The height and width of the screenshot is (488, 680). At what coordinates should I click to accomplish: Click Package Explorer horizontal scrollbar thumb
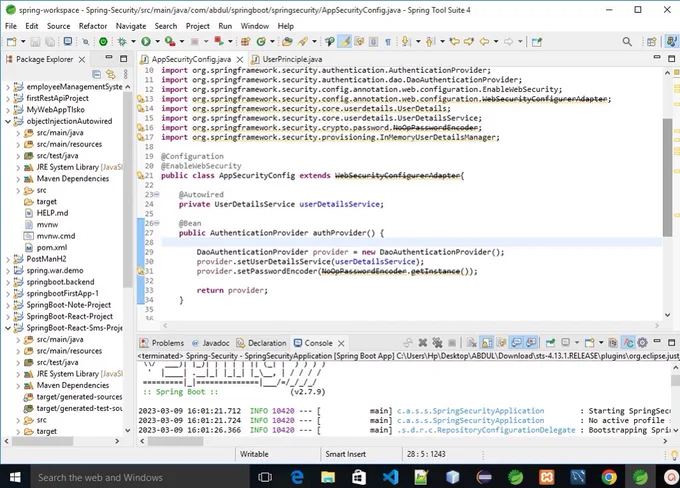point(42,441)
